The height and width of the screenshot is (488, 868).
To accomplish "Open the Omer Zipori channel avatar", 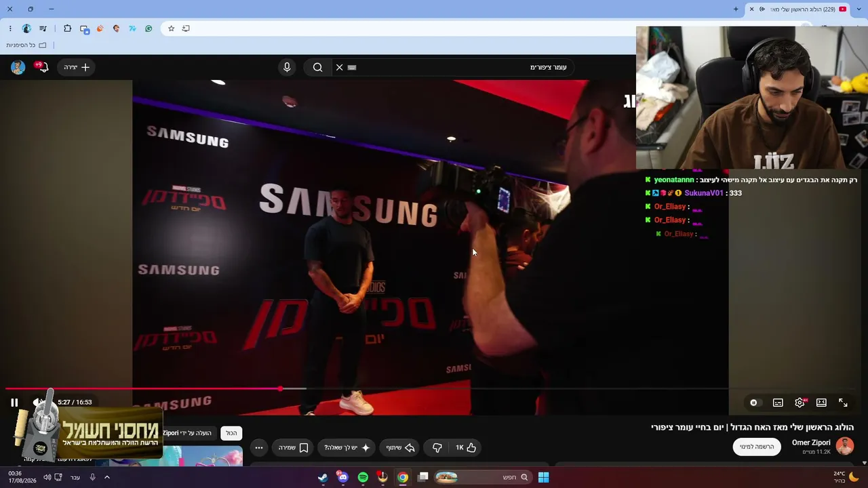I will point(844,447).
